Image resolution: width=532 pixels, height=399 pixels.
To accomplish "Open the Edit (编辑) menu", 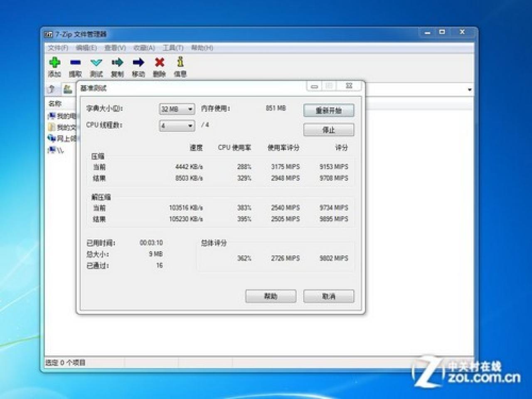I will click(x=86, y=48).
